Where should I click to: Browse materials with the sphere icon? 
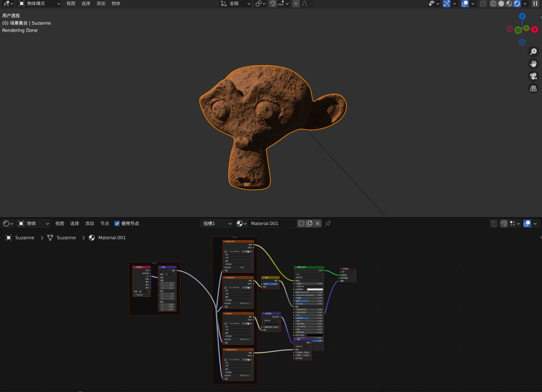(241, 224)
